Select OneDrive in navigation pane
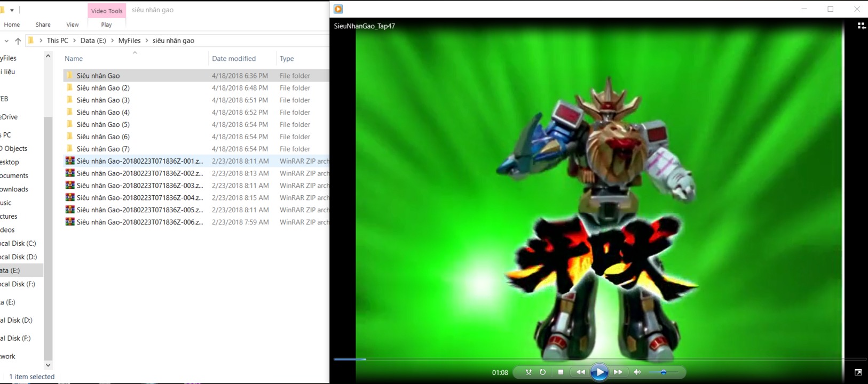Image resolution: width=868 pixels, height=384 pixels. pos(9,117)
